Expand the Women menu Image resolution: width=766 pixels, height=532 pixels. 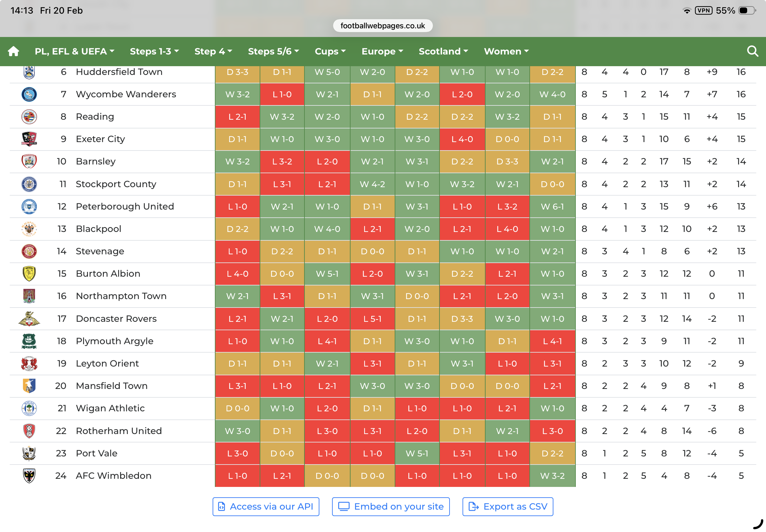pos(506,51)
